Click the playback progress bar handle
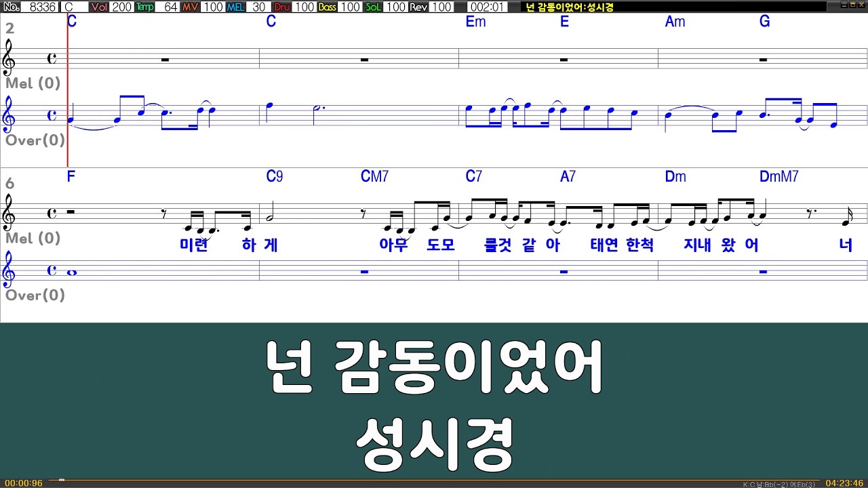The width and height of the screenshot is (868, 488). [x=61, y=480]
